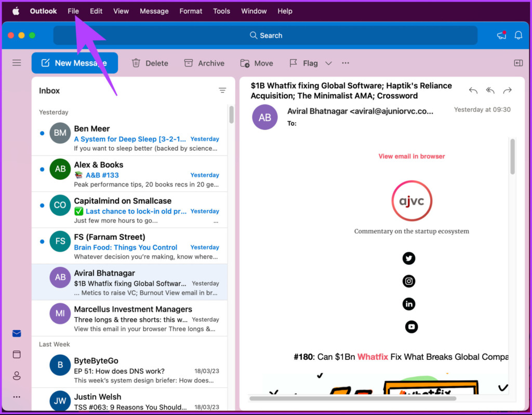Open the Outlook application menu

43,11
